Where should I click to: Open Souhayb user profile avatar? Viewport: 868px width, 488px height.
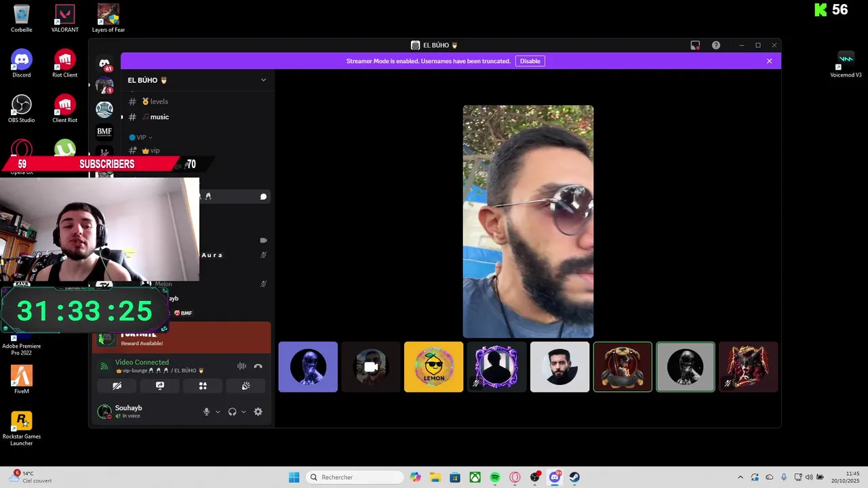point(104,411)
